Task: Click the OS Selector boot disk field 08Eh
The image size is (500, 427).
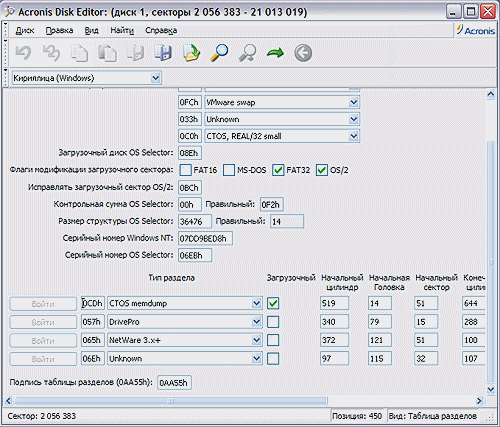Action: click(190, 153)
